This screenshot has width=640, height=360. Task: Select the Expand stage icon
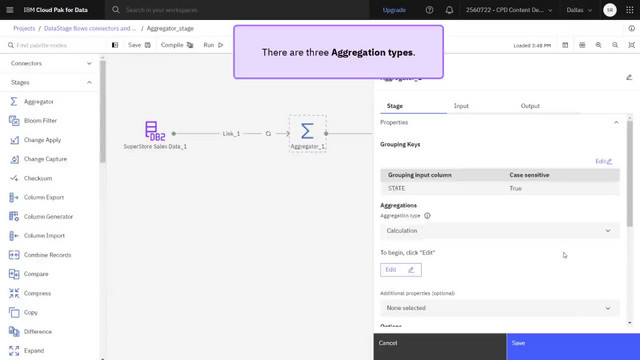14,350
